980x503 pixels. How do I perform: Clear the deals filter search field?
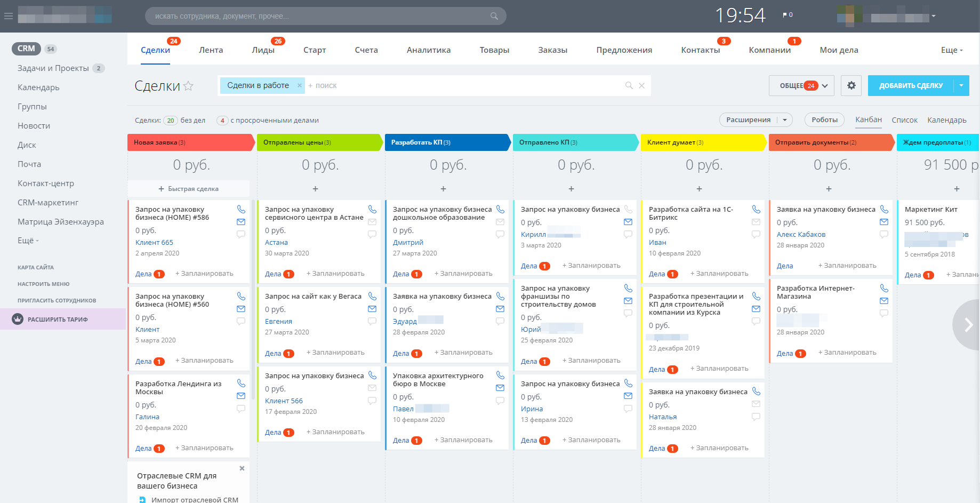(641, 85)
